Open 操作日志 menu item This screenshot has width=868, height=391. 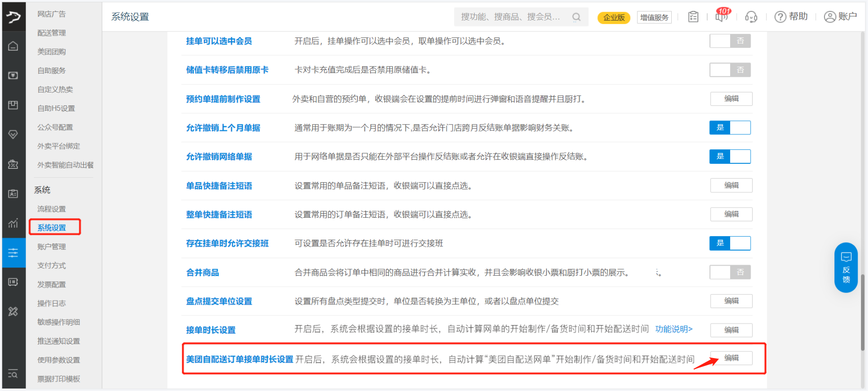51,304
